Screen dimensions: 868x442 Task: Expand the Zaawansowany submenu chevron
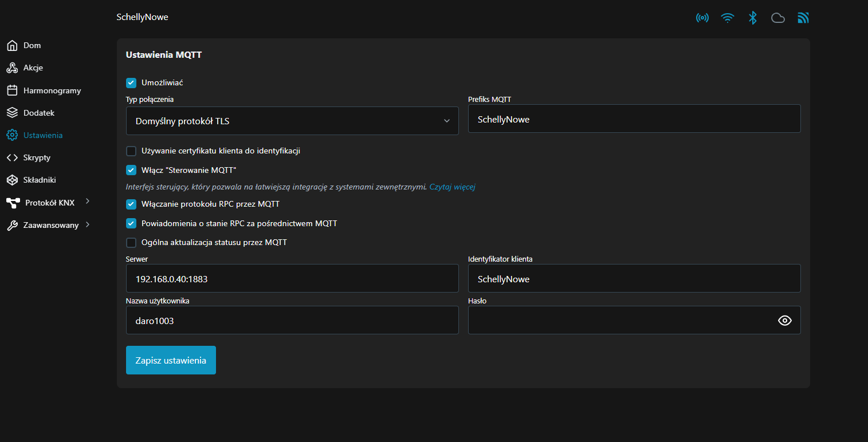click(x=87, y=224)
